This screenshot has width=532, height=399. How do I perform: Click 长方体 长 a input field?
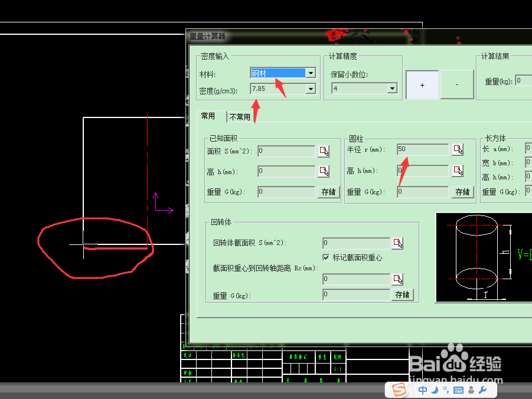(528, 148)
